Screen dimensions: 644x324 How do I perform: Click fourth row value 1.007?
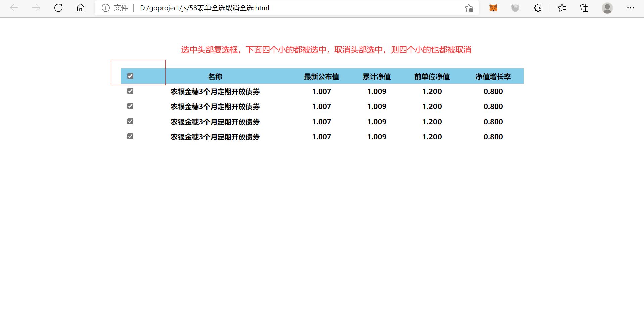coord(322,137)
